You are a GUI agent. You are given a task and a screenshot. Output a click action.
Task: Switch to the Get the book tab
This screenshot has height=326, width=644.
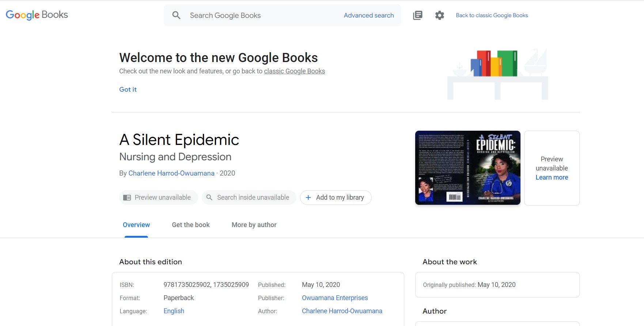tap(190, 225)
